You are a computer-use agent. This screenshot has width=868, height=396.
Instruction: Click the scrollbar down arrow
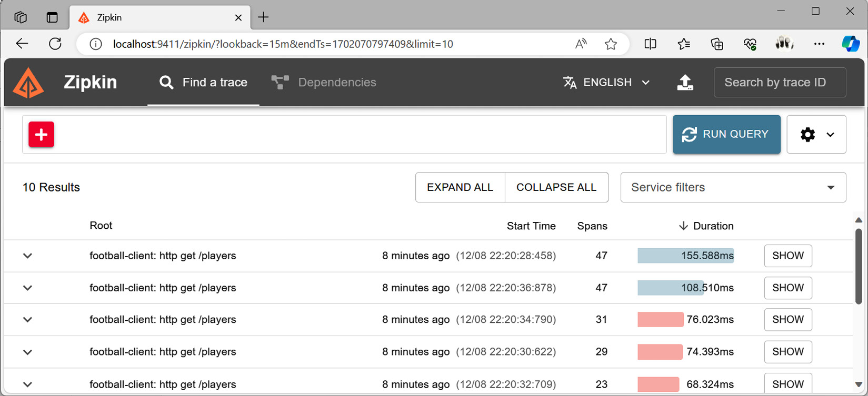coord(859,384)
